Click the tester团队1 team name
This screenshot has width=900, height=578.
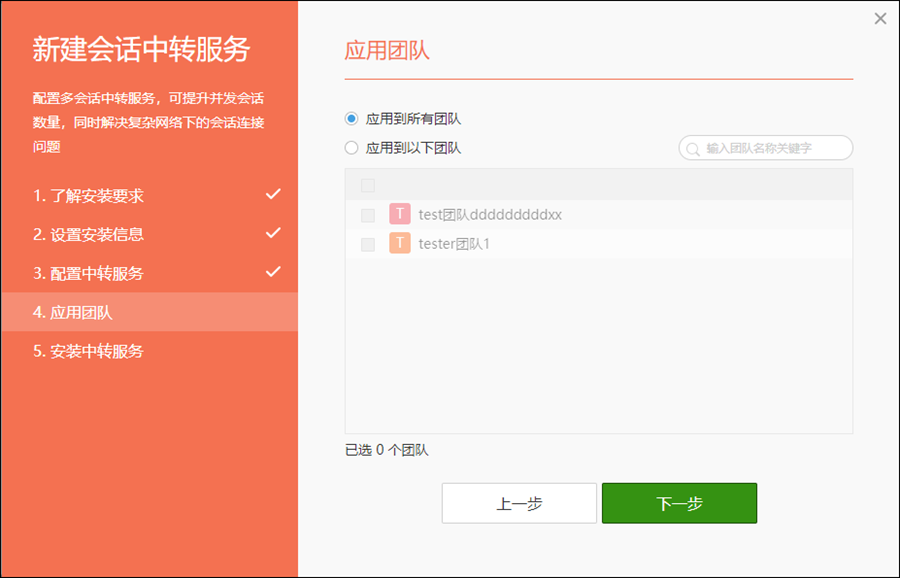pyautogui.click(x=454, y=244)
